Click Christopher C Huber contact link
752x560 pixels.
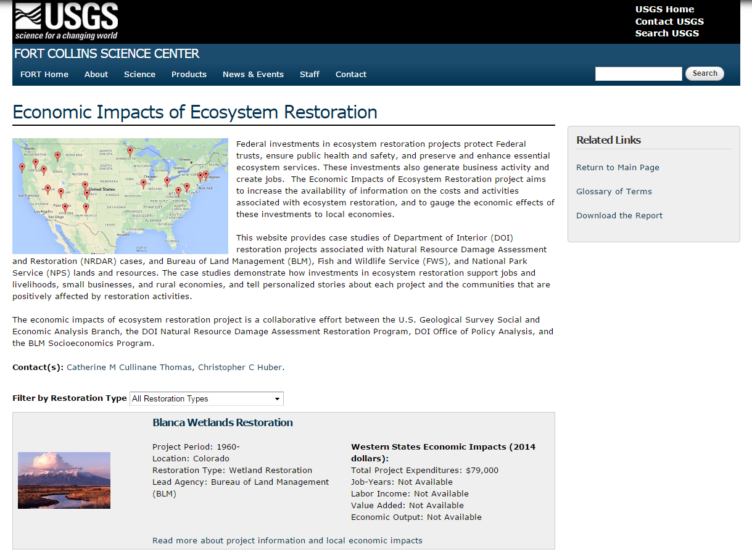240,366
